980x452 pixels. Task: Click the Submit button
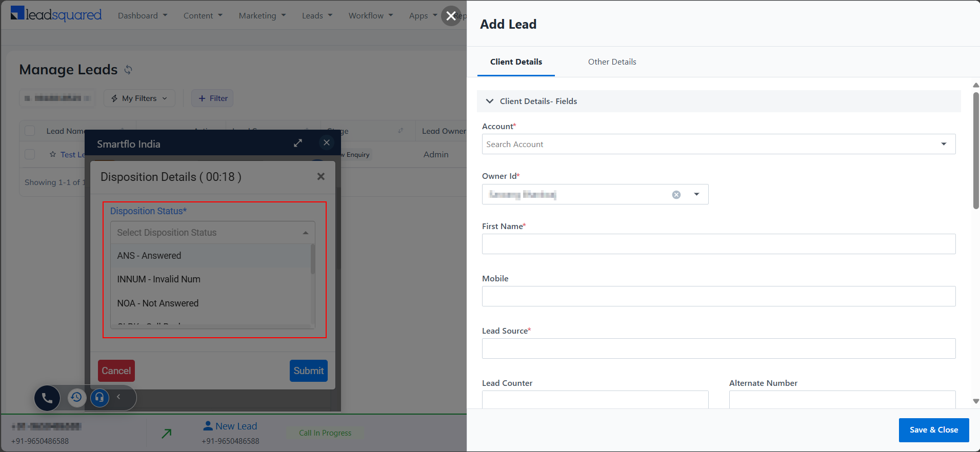(309, 371)
